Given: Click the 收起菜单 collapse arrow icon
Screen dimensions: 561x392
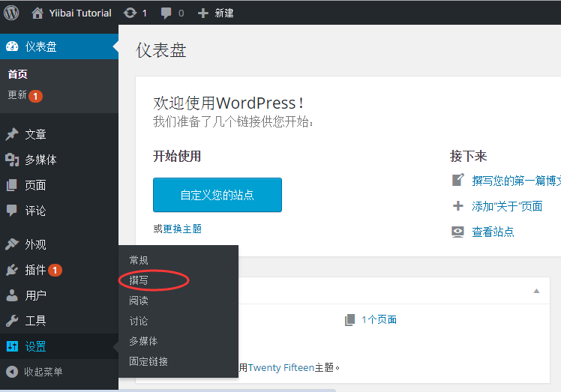Looking at the screenshot, I should coord(12,372).
